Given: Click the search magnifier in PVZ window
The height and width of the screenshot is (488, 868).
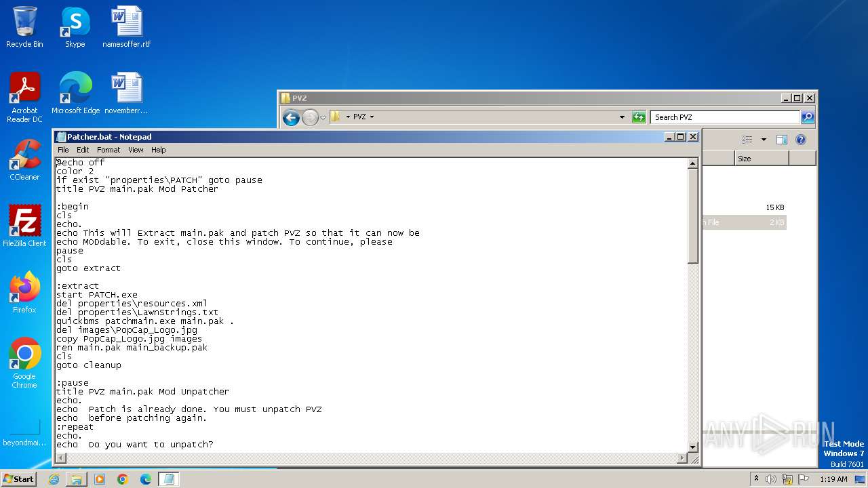Looking at the screenshot, I should 807,117.
